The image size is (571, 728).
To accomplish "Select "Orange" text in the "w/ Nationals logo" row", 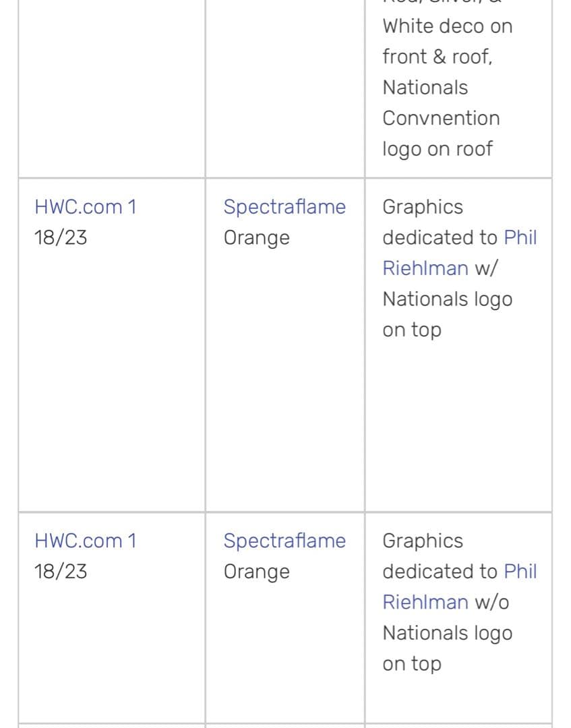I will coord(257,237).
